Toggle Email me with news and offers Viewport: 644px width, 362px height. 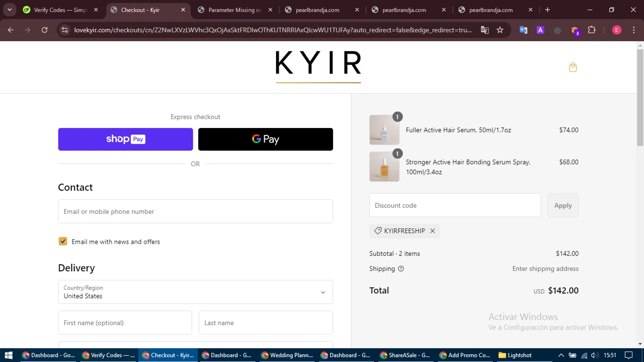(63, 241)
